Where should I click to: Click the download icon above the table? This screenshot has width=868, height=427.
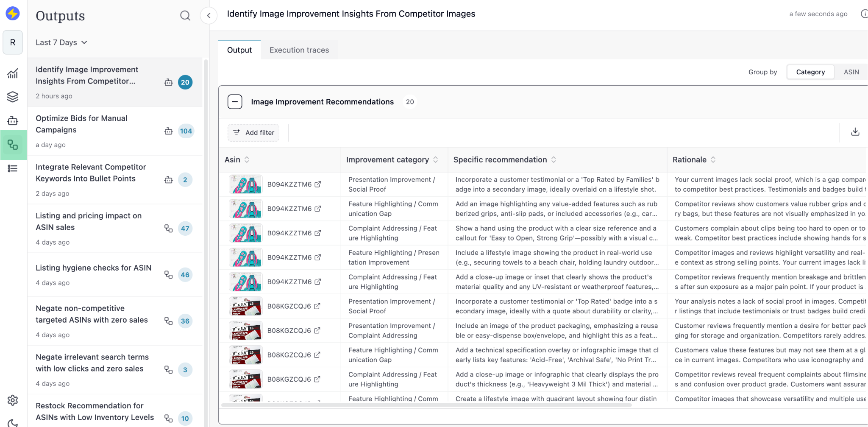tap(855, 132)
